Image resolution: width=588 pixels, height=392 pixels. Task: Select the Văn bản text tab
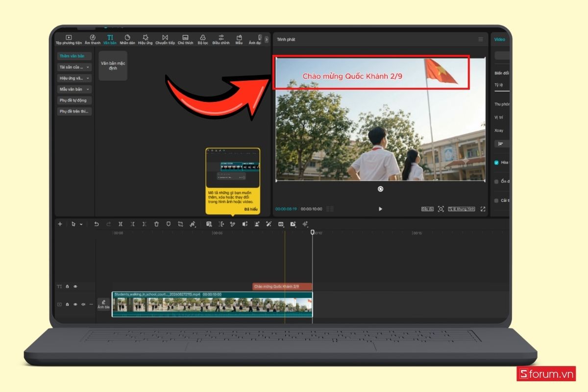point(110,40)
